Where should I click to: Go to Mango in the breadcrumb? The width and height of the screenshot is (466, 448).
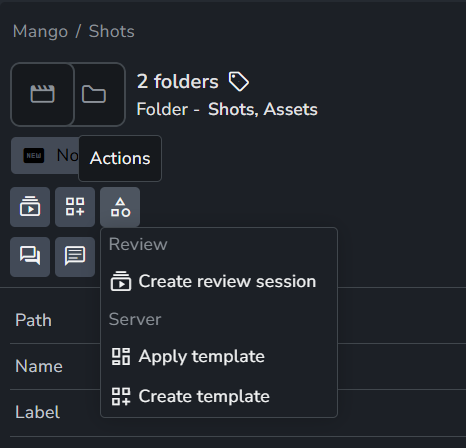[40, 32]
